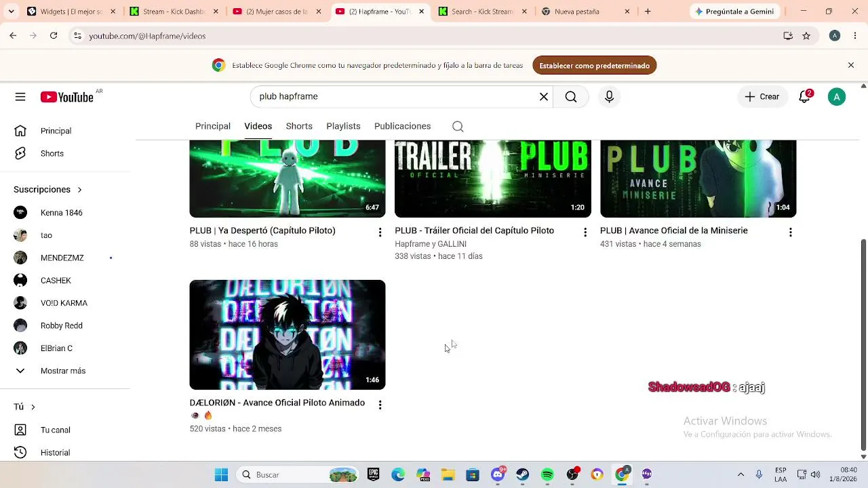Open the Chrome three-dot menu
Screen dimensions: 868x488
coord(854,36)
